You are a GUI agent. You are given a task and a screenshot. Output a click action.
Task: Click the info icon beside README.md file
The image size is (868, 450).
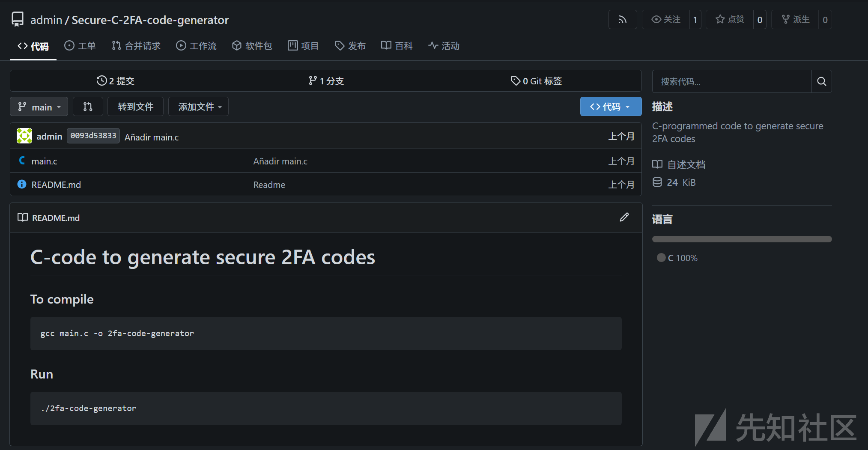22,184
